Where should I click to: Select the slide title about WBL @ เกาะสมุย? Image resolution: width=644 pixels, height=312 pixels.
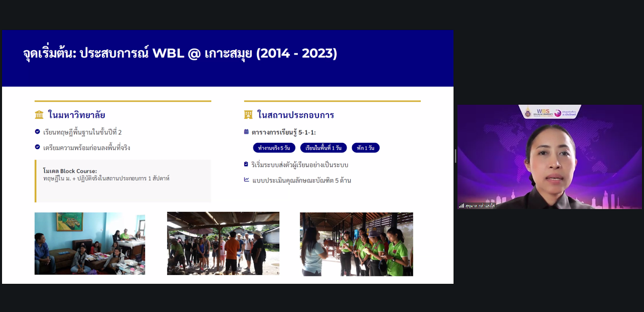pos(180,54)
